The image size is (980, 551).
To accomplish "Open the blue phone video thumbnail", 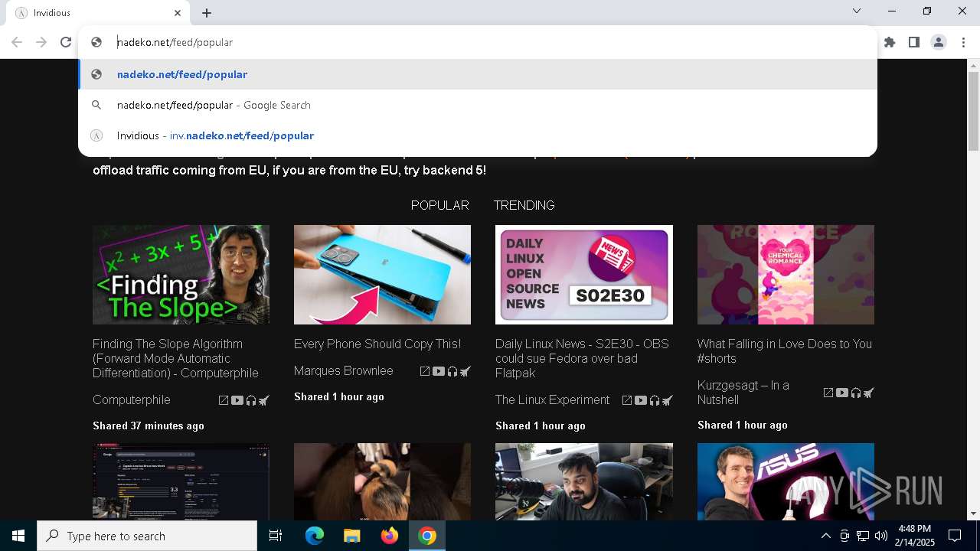I will (x=382, y=275).
